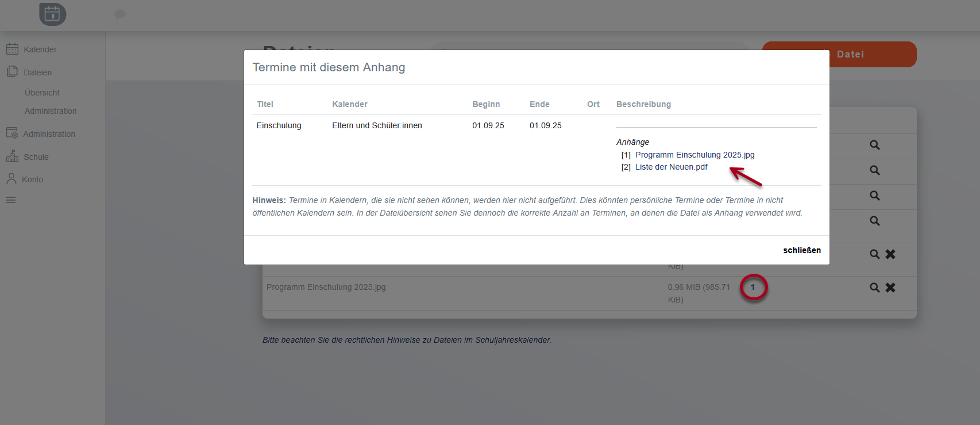Image resolution: width=980 pixels, height=425 pixels.
Task: Click the topmost magnifier icon in file list
Action: (874, 145)
